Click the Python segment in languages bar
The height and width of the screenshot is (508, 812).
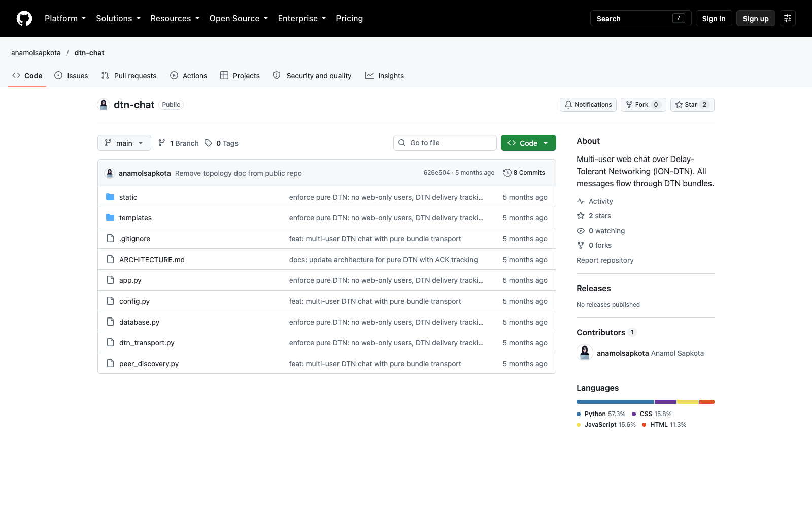[x=615, y=402]
